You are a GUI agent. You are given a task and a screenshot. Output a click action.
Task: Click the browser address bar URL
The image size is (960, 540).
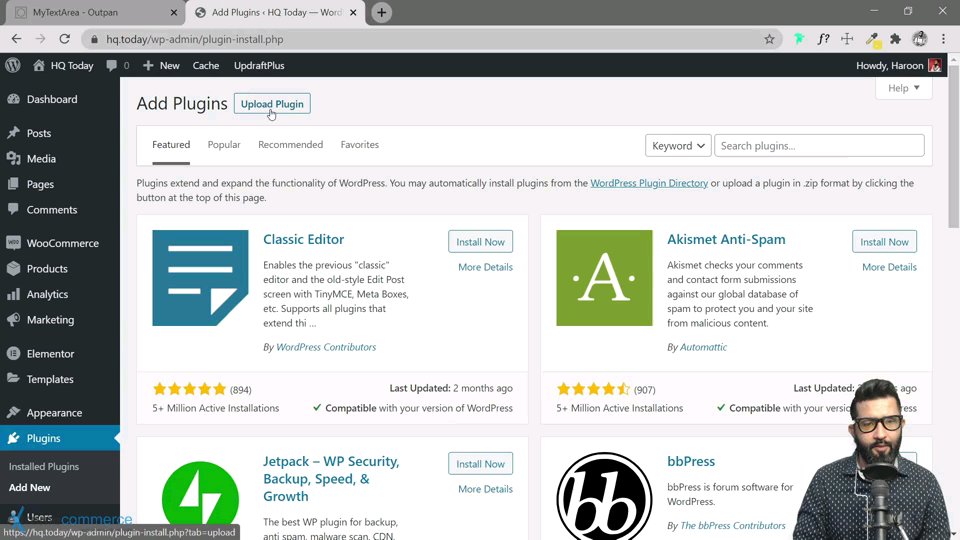tap(195, 39)
